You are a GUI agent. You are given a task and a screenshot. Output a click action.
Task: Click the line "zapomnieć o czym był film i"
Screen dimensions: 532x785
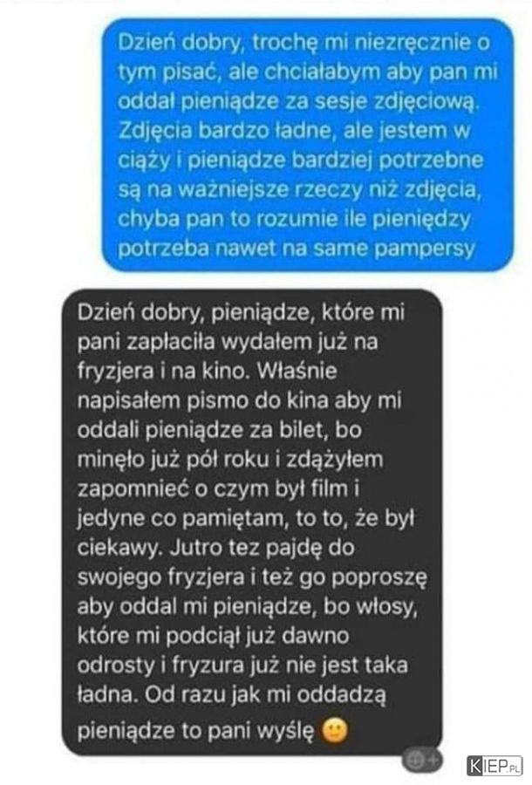tap(218, 489)
